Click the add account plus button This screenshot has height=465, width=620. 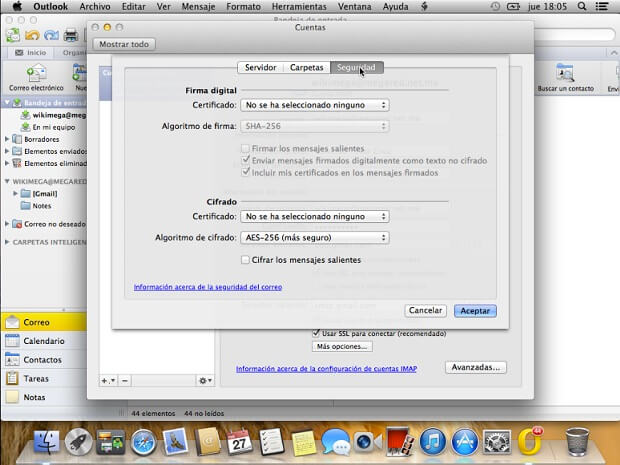tap(108, 380)
